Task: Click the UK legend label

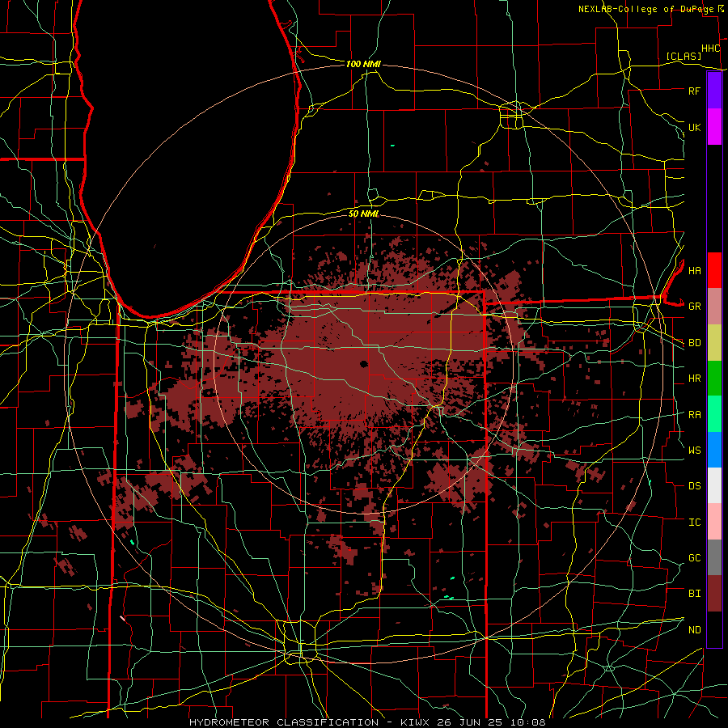Action: [694, 127]
